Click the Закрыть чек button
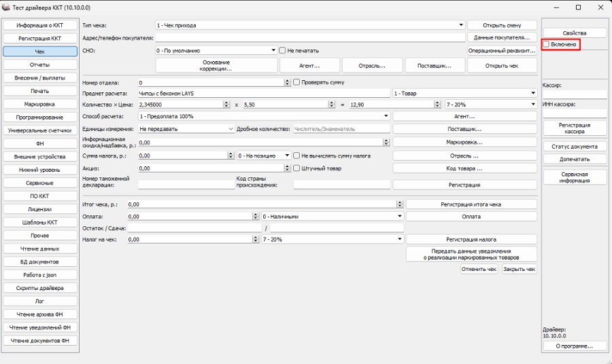The height and width of the screenshot is (364, 612). (519, 269)
